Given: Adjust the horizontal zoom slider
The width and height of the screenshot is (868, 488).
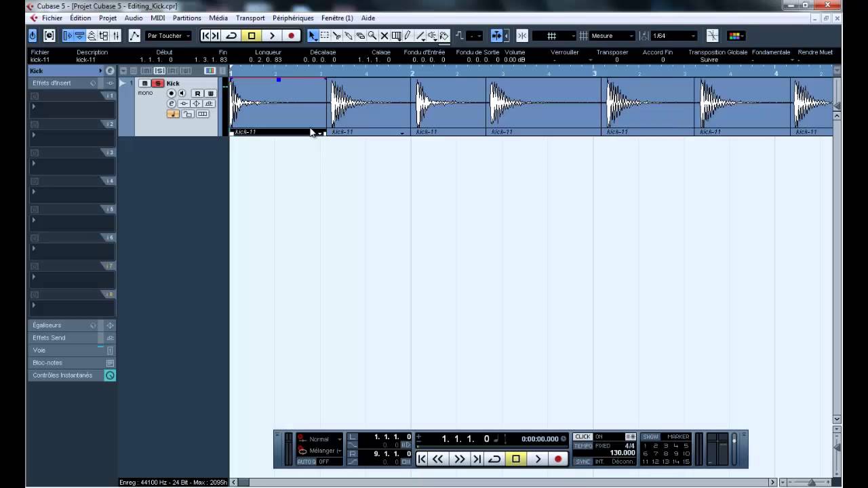Looking at the screenshot, I should coord(811,483).
